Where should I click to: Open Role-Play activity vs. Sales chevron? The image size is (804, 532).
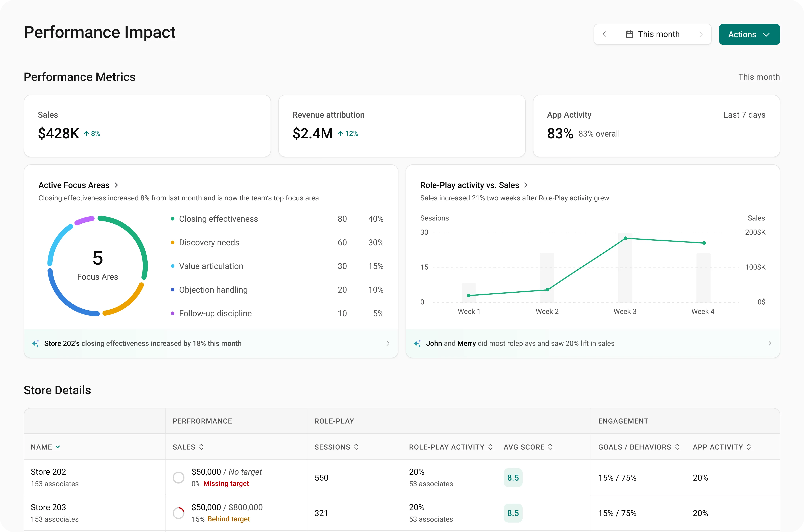point(526,185)
